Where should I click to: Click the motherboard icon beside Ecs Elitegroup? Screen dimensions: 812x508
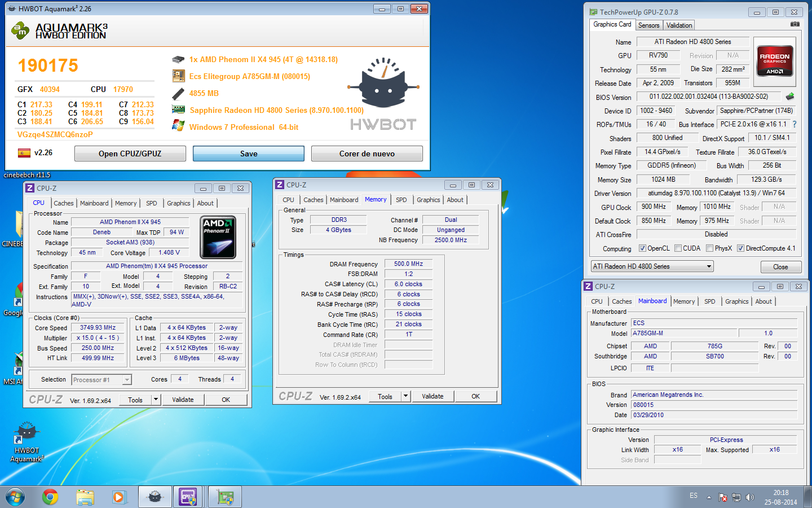click(178, 76)
